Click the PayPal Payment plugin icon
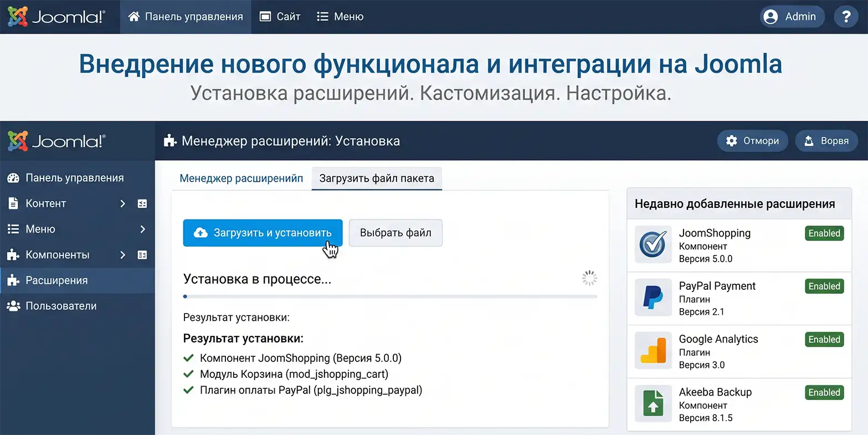868x435 pixels. (x=653, y=298)
